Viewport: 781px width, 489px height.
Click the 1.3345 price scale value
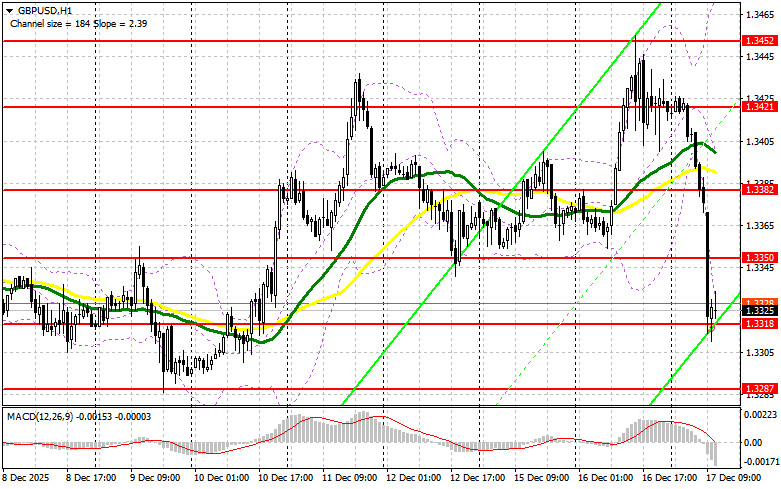[x=760, y=268]
